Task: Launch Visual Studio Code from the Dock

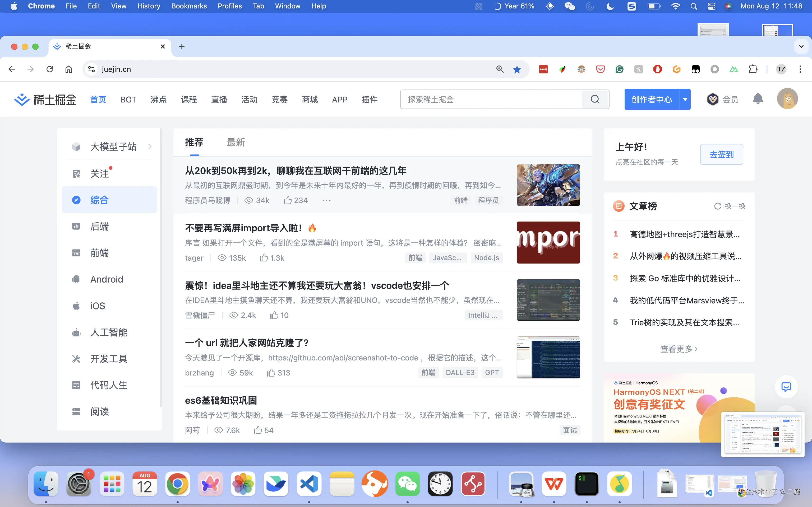Action: click(x=309, y=483)
